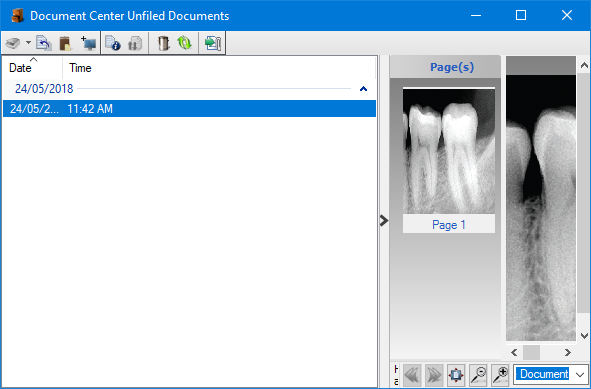
Task: Click the Page 1 label
Action: [449, 225]
